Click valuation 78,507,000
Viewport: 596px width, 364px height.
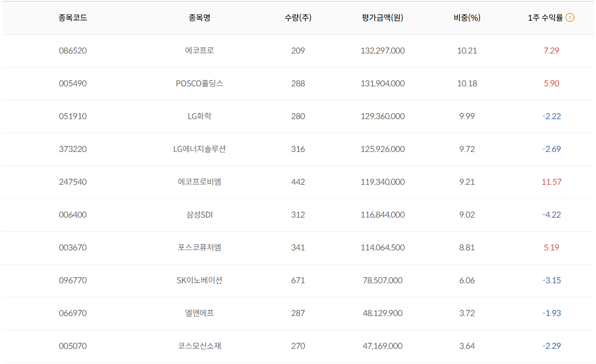coord(382,281)
